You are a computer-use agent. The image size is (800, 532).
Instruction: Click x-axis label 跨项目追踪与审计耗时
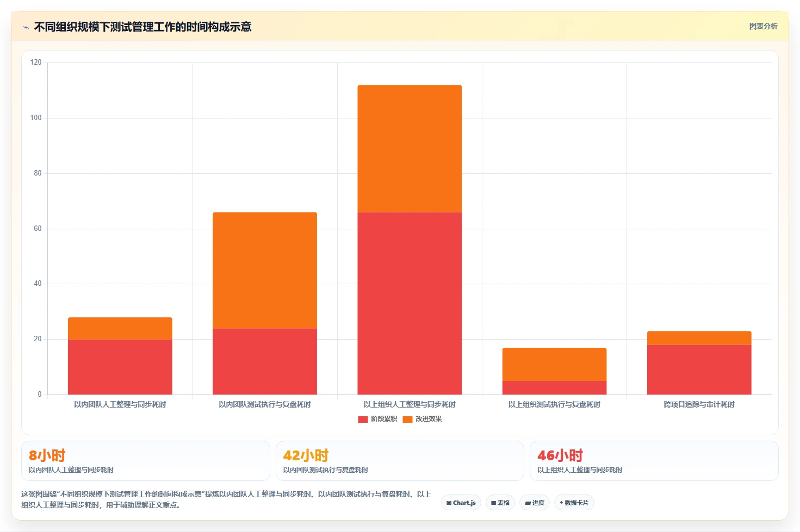coord(699,404)
